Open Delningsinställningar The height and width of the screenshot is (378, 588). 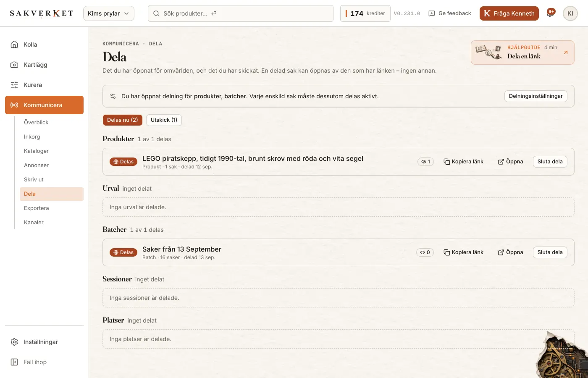[536, 96]
